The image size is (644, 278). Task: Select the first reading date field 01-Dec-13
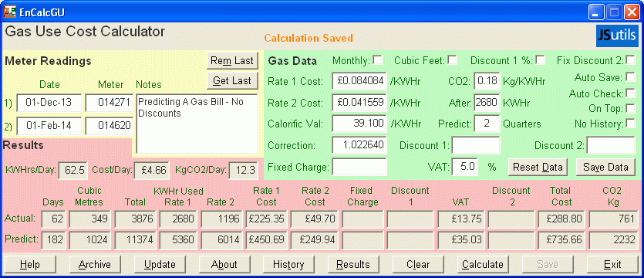(49, 103)
